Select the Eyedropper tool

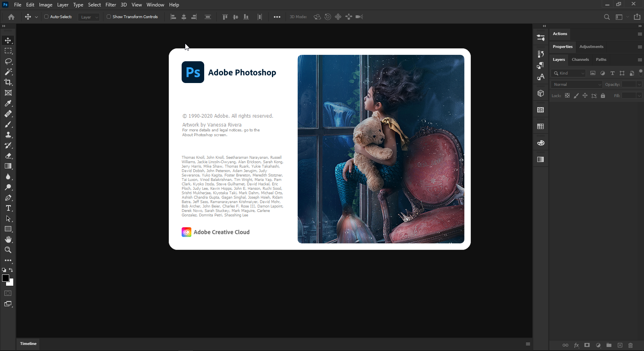point(8,103)
